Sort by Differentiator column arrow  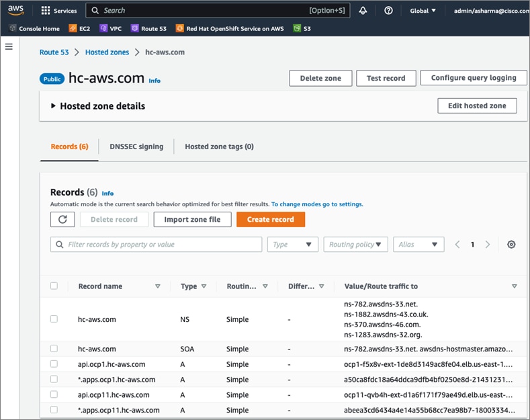[322, 286]
